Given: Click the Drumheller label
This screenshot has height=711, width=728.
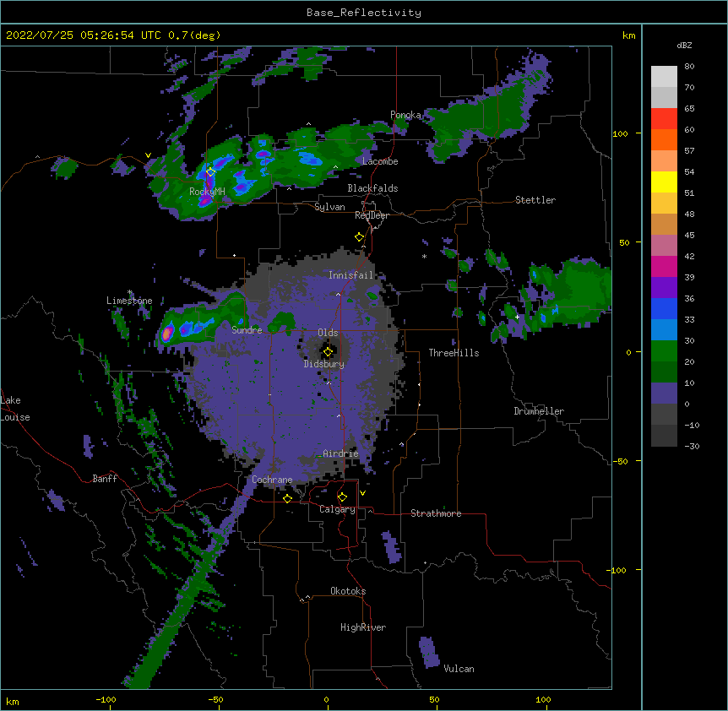Looking at the screenshot, I should [539, 411].
